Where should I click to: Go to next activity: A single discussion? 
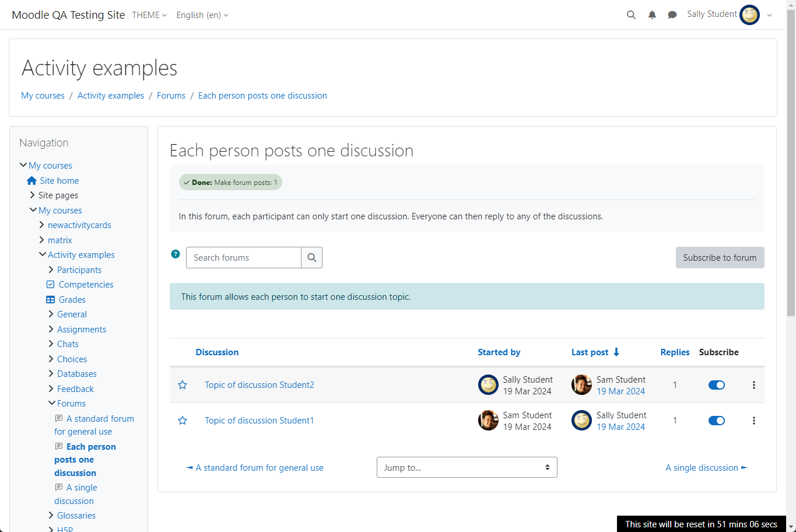point(707,468)
